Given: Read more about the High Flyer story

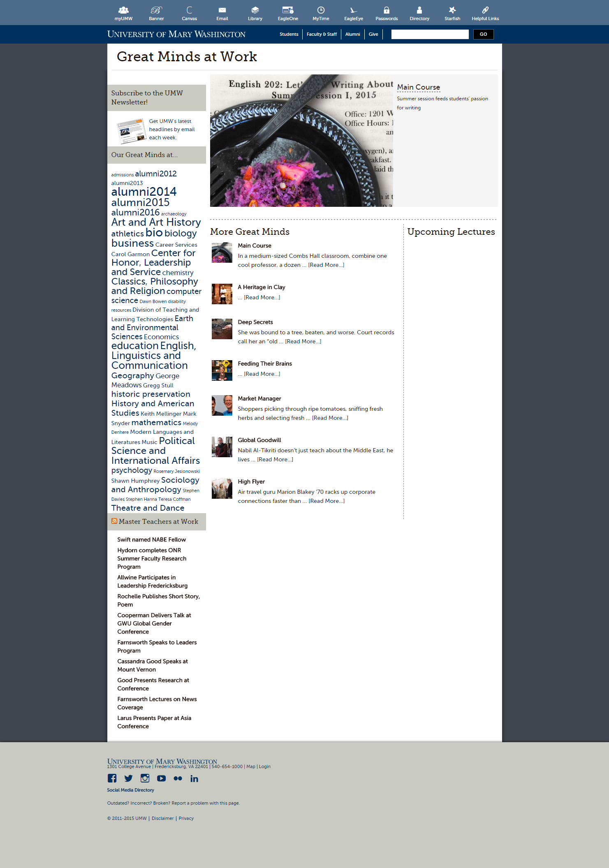Looking at the screenshot, I should pyautogui.click(x=326, y=501).
